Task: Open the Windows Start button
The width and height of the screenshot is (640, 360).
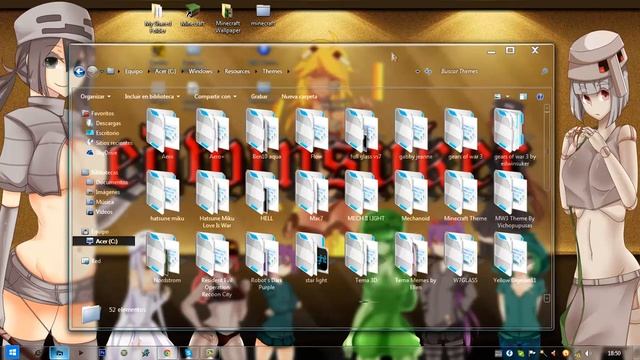Action: click(x=12, y=352)
